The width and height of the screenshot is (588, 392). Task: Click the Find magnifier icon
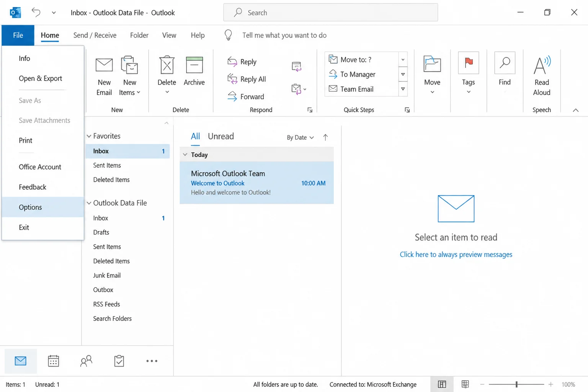[x=505, y=63]
